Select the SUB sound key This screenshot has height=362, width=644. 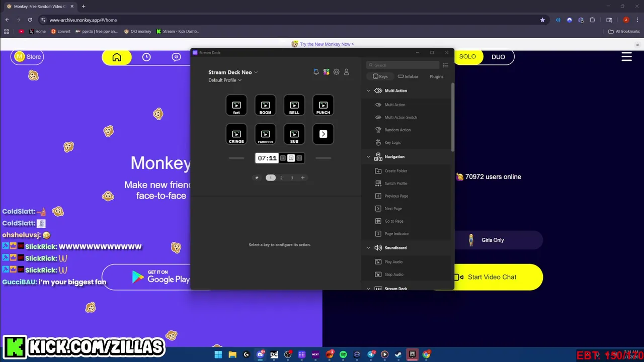pyautogui.click(x=294, y=134)
